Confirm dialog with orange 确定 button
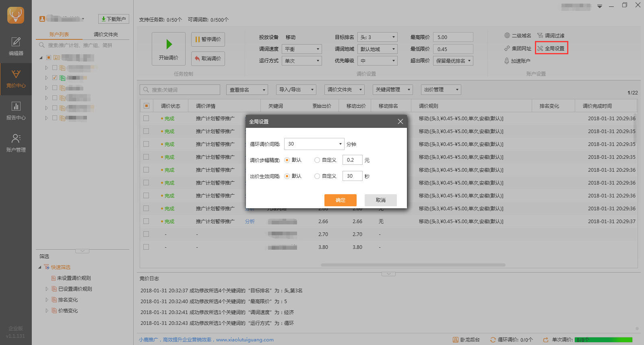Viewport: 644px width, 345px height. coord(341,200)
